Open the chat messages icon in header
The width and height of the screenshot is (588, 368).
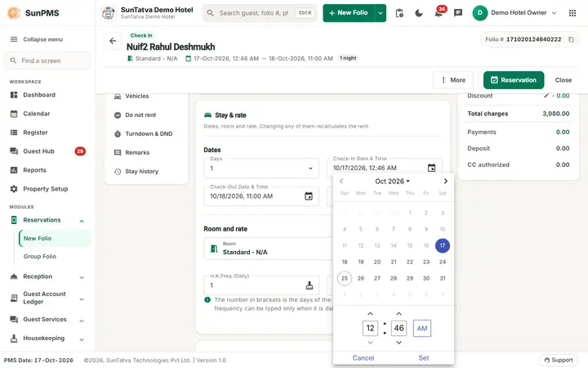pyautogui.click(x=458, y=13)
